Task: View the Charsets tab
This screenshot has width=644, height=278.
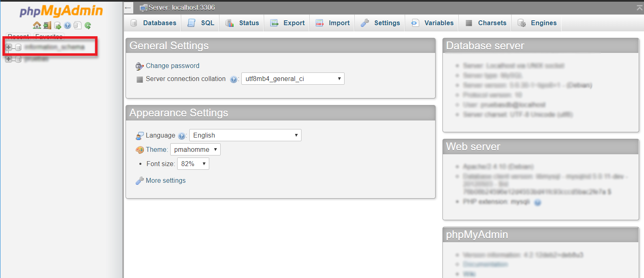Action: pyautogui.click(x=486, y=23)
